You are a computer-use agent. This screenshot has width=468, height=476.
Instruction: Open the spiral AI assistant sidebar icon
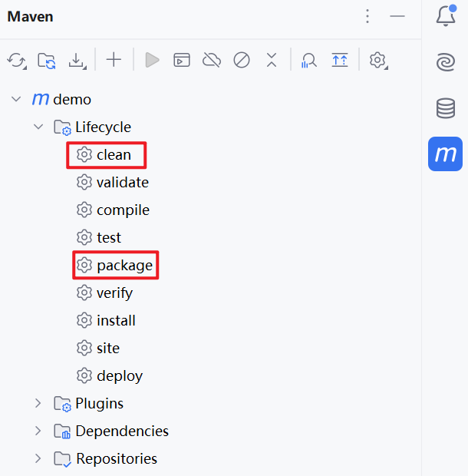tap(446, 61)
